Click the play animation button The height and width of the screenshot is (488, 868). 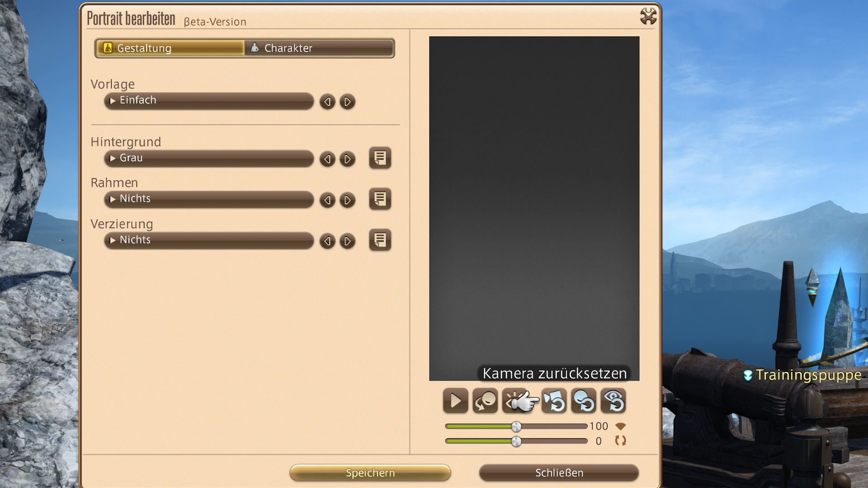[x=455, y=401]
